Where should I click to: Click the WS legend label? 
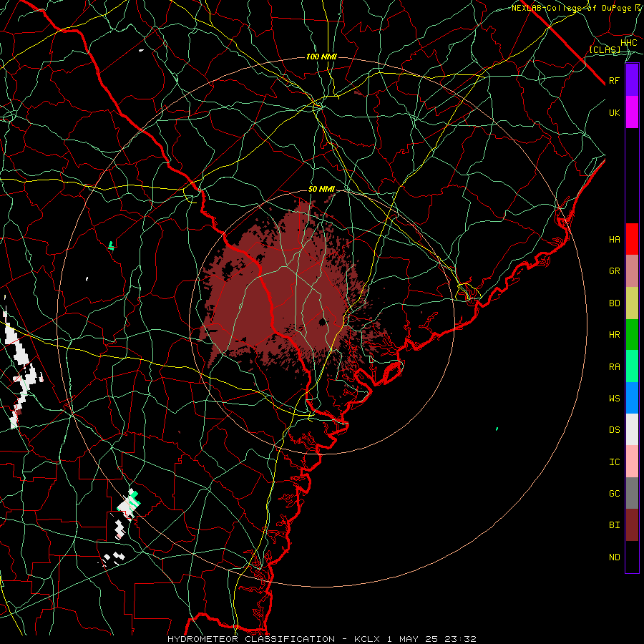[614, 399]
